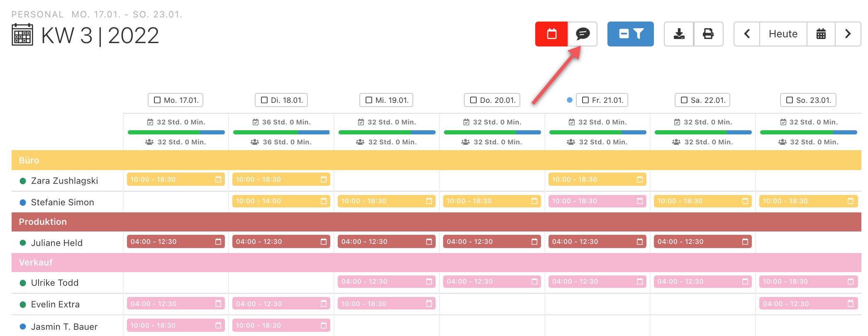
Task: Click Monday's green-blue hours progress bar
Action: 176,132
